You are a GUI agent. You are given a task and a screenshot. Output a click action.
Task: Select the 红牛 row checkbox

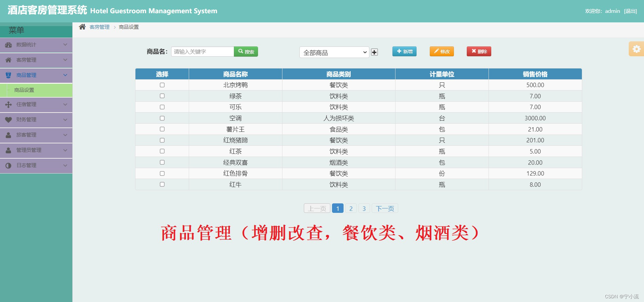click(162, 184)
